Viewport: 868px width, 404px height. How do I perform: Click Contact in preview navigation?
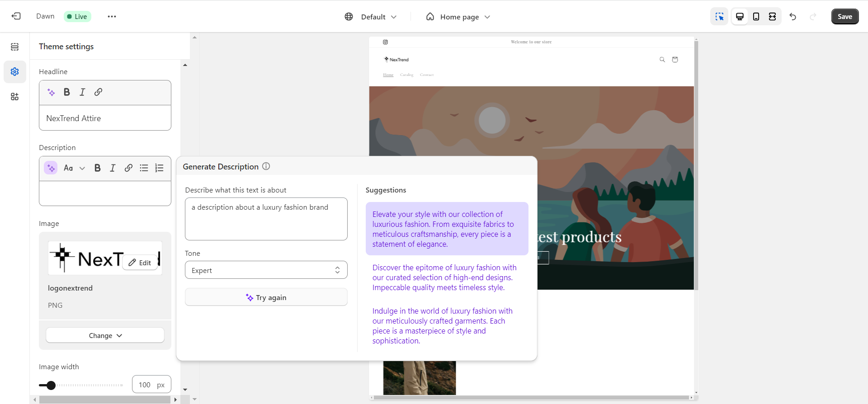pyautogui.click(x=427, y=75)
